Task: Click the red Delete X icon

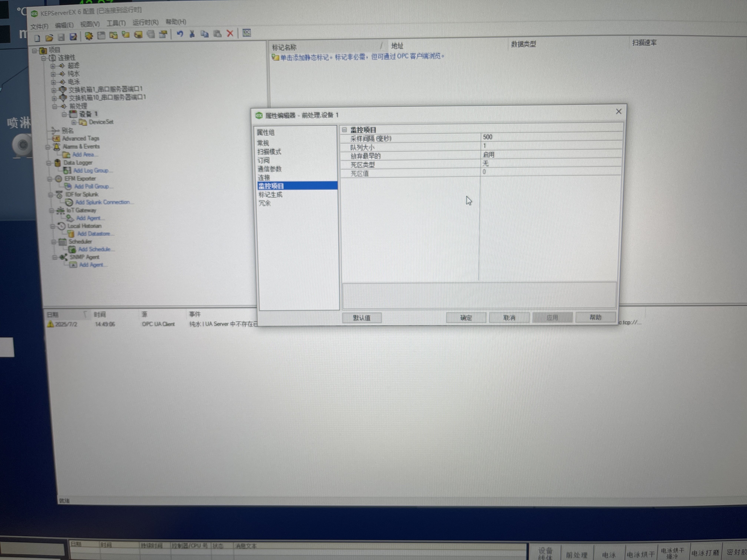Action: 230,33
